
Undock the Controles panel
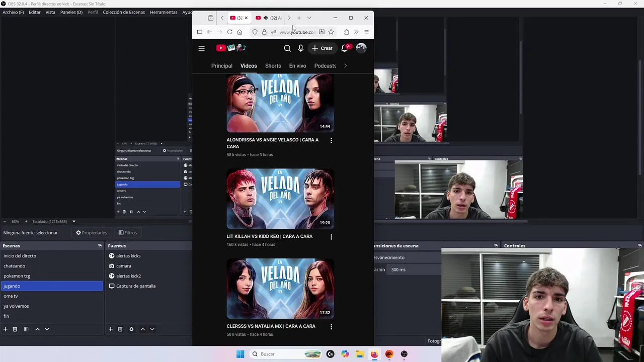(639, 246)
